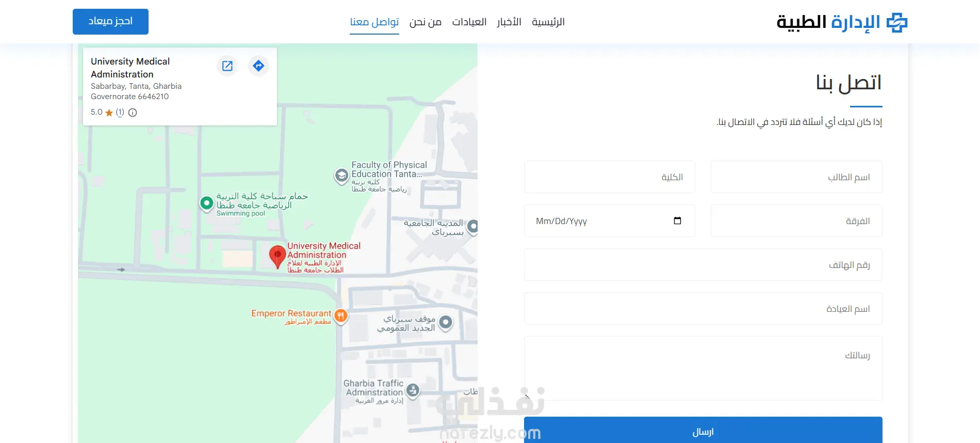Focus الكلية input field
Viewport: 980px width, 443px height.
coord(610,177)
